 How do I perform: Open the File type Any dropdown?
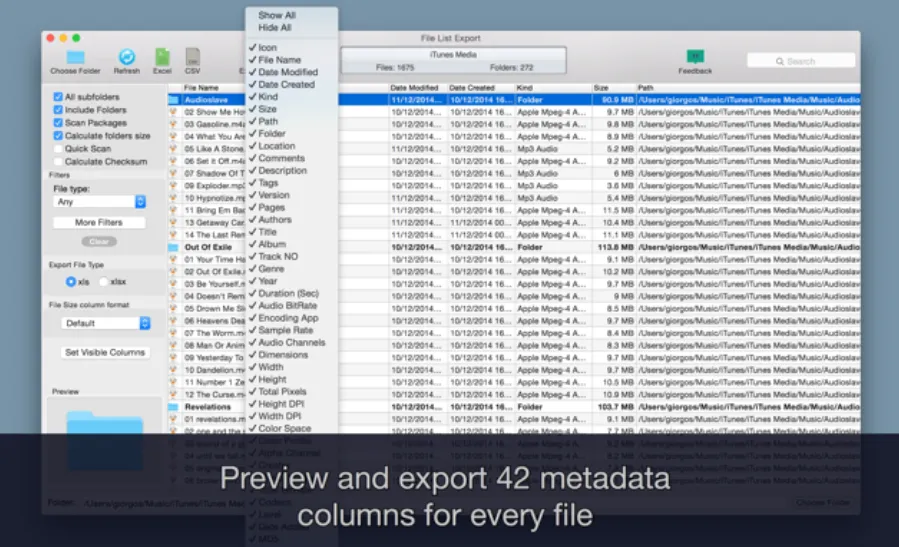(x=100, y=202)
